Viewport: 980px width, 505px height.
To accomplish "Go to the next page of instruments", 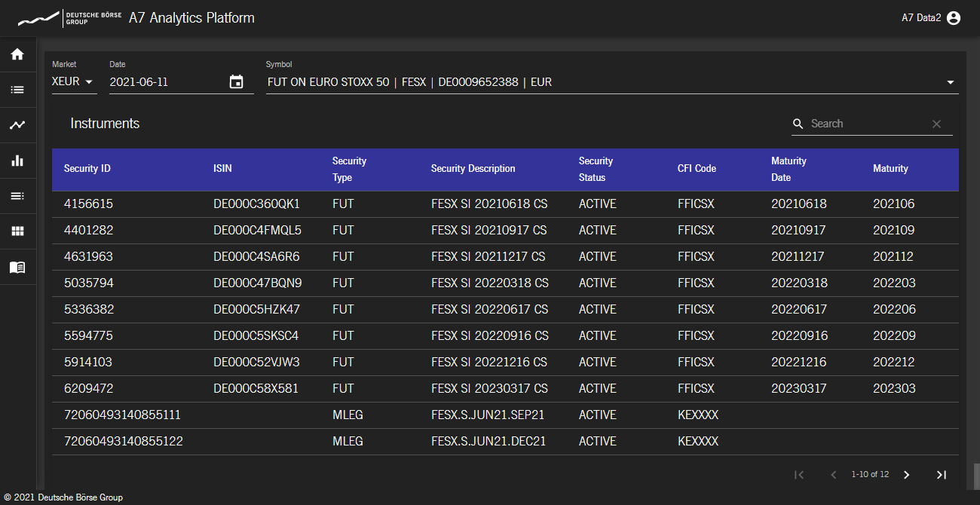I will [906, 475].
